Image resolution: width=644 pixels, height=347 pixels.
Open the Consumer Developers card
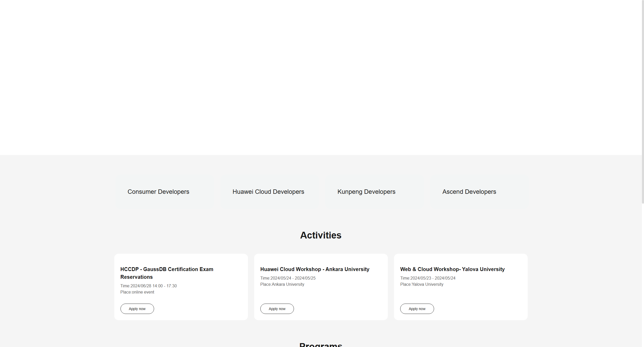(x=164, y=192)
